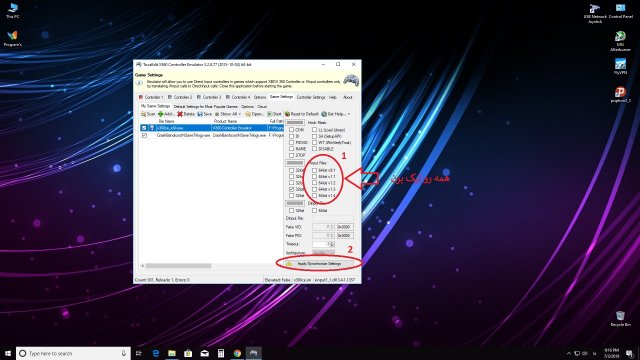Open Control Panel desktop icon

(620, 11)
